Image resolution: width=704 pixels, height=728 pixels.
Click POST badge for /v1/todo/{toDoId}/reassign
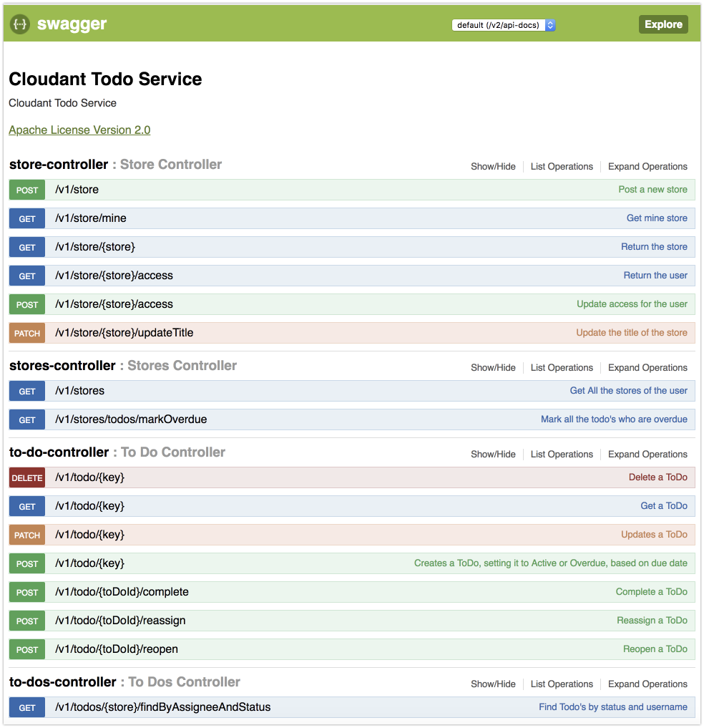click(x=27, y=621)
